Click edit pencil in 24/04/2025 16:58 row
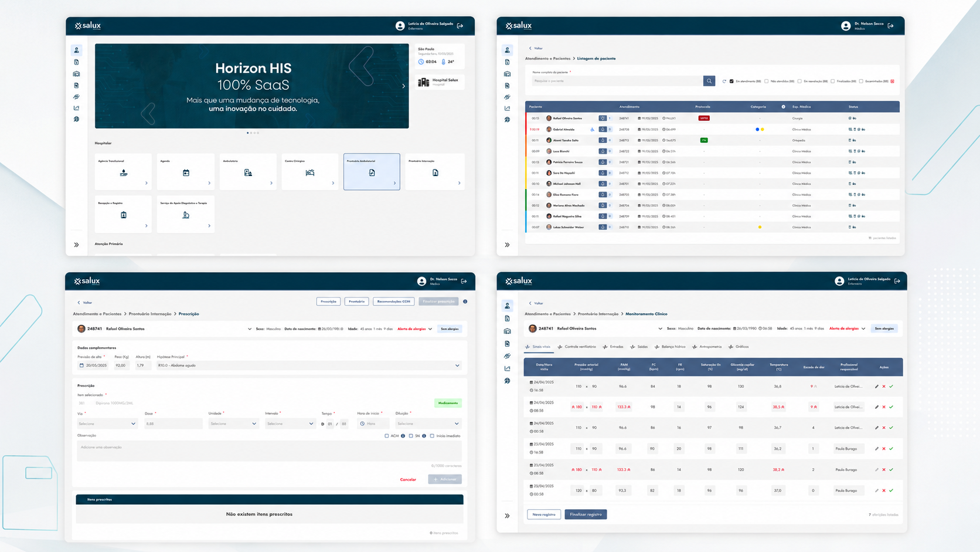The height and width of the screenshot is (552, 980). [877, 387]
